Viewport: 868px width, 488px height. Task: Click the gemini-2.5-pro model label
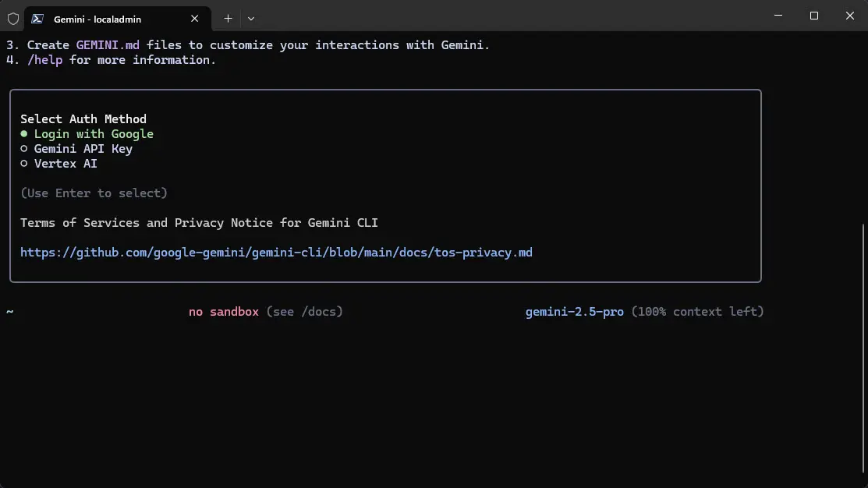[x=574, y=312]
